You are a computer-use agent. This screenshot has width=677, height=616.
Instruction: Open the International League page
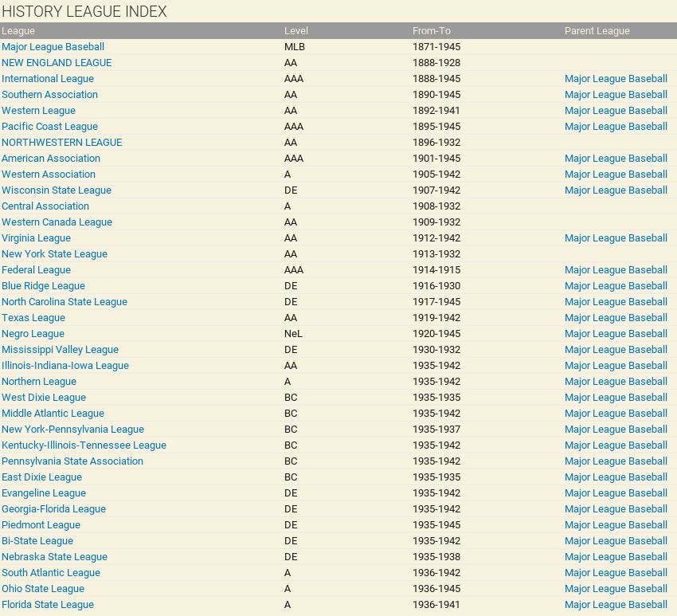pyautogui.click(x=48, y=79)
